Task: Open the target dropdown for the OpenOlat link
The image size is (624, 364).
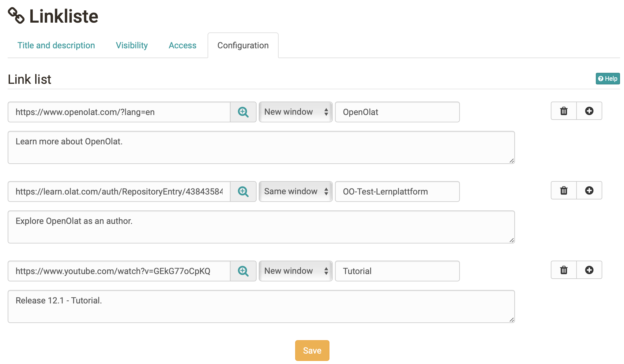Action: pyautogui.click(x=295, y=112)
